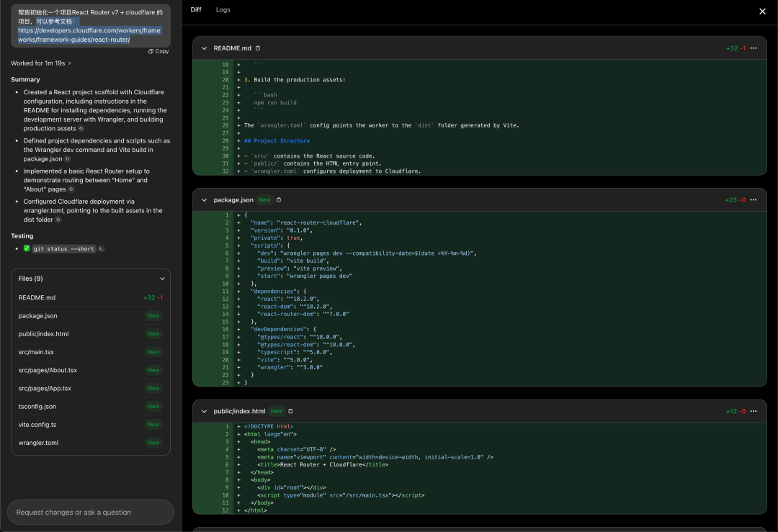Select public/index.html in the Files list
The width and height of the screenshot is (778, 532).
(x=90, y=334)
